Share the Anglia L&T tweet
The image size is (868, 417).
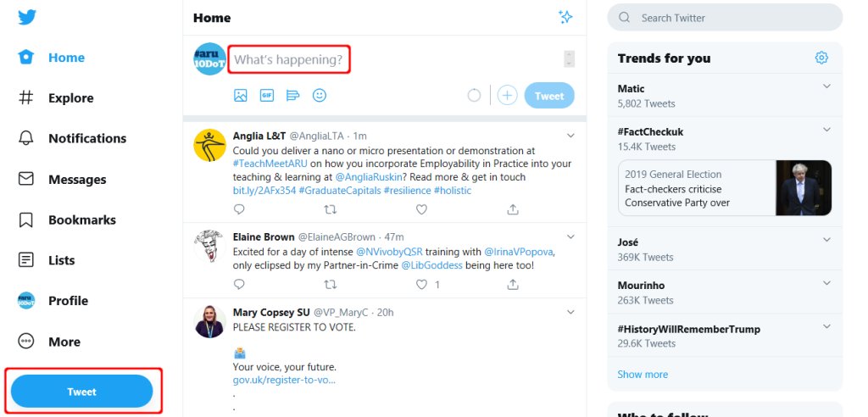pyautogui.click(x=513, y=209)
